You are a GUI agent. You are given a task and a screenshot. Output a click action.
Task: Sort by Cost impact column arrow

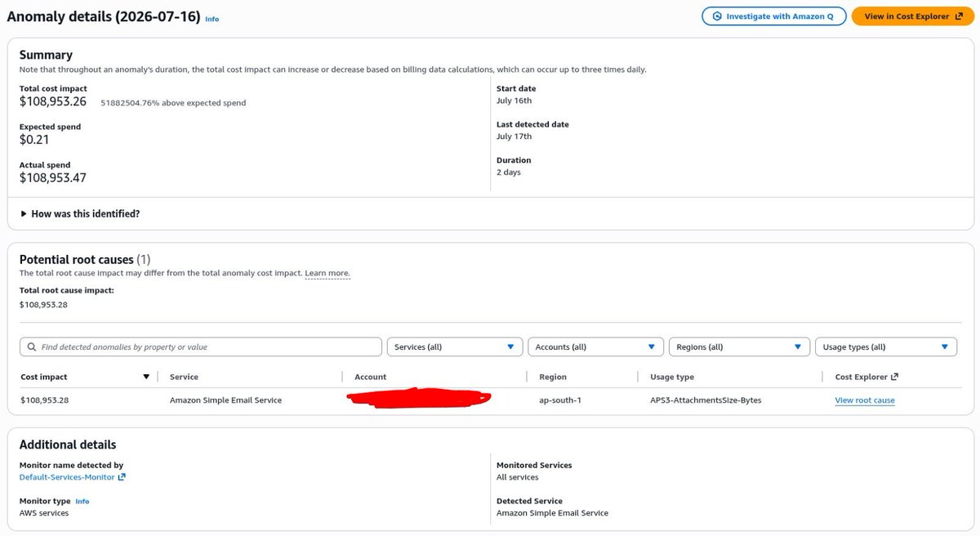click(146, 377)
